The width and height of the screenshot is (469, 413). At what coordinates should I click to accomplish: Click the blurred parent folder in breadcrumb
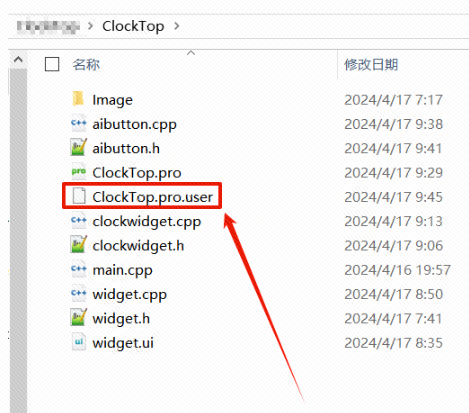48,27
